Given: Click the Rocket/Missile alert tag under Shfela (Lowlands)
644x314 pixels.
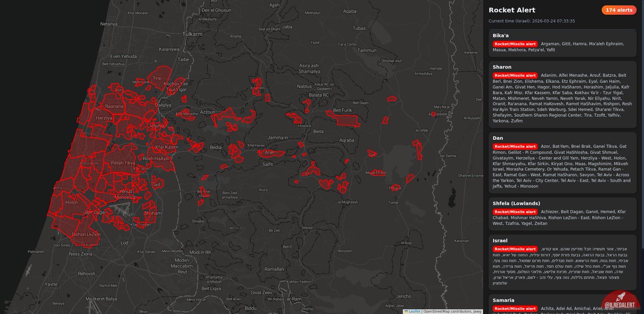Looking at the screenshot, I should [514, 212].
